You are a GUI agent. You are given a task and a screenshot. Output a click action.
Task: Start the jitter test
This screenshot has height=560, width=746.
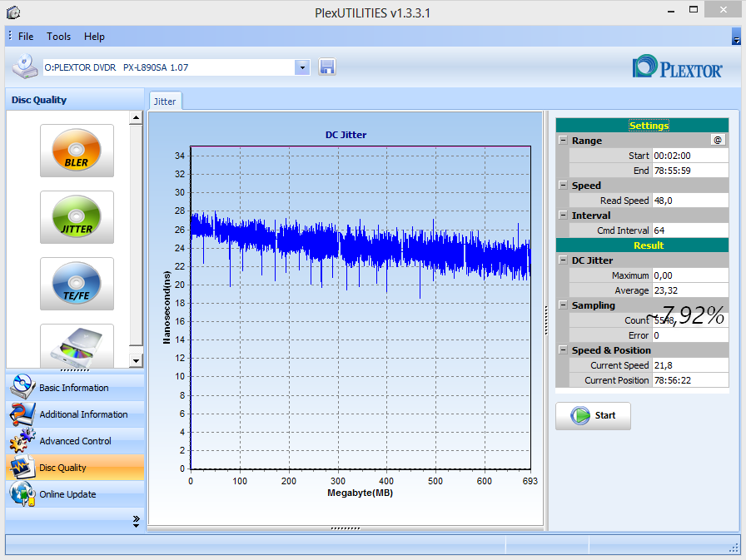coord(594,415)
